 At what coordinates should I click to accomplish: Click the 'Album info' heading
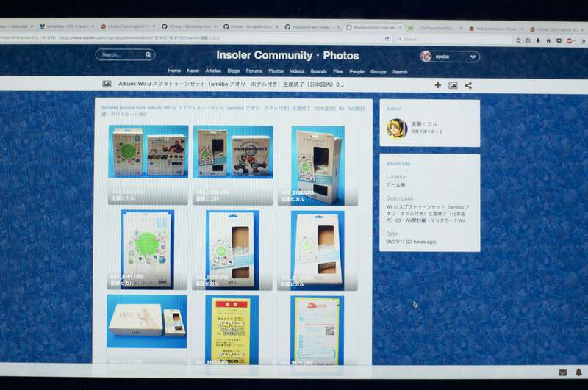coord(398,164)
